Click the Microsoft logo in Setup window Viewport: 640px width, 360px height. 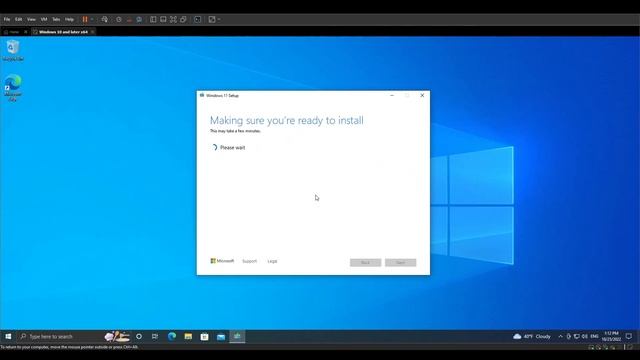[x=222, y=261]
